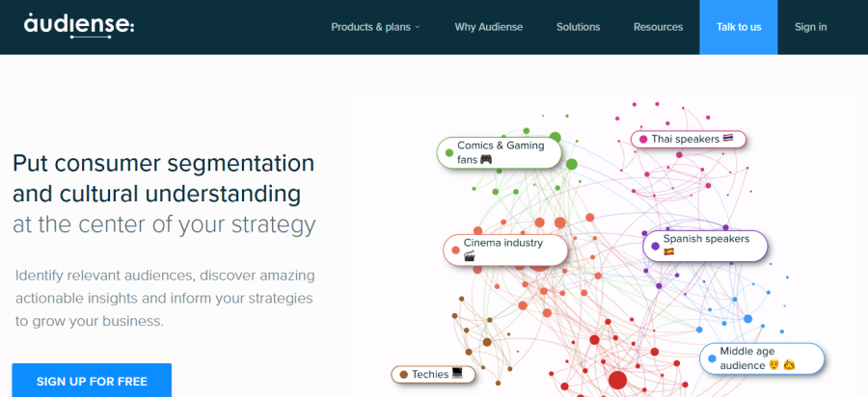Viewport: 868px width, 397px height.
Task: Click the pink dot beside Thai speakers
Action: [643, 140]
